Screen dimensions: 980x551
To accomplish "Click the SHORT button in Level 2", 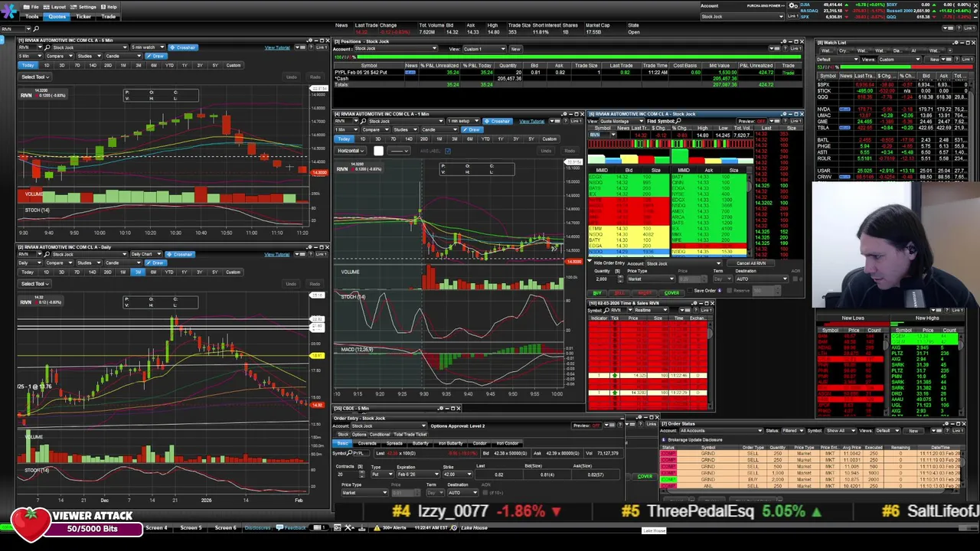I will click(645, 293).
